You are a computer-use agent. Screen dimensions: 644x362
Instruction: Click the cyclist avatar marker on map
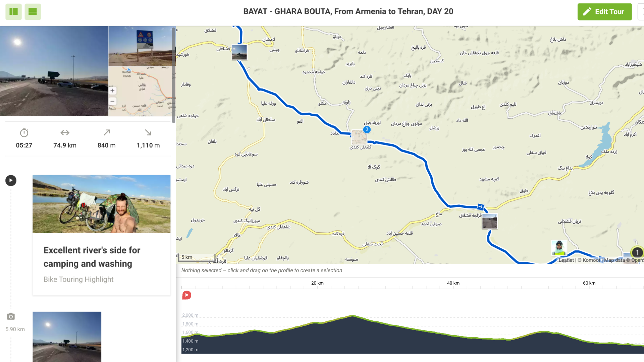(x=559, y=248)
